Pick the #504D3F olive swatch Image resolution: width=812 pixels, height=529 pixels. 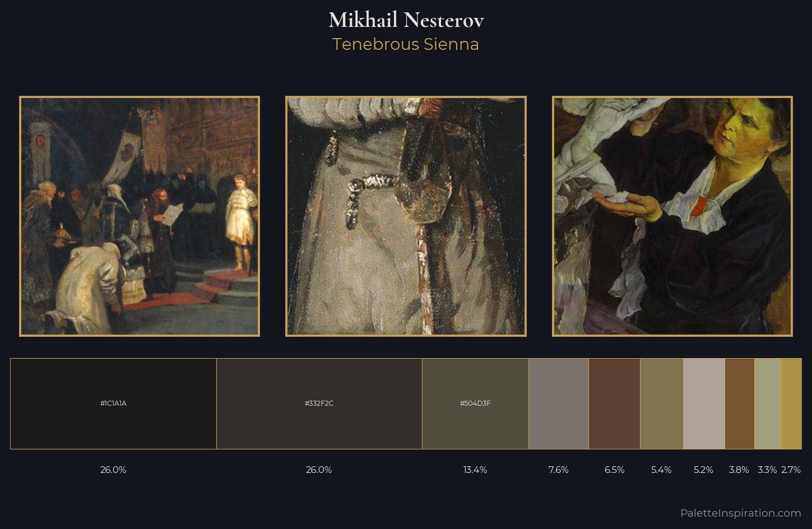pos(475,403)
